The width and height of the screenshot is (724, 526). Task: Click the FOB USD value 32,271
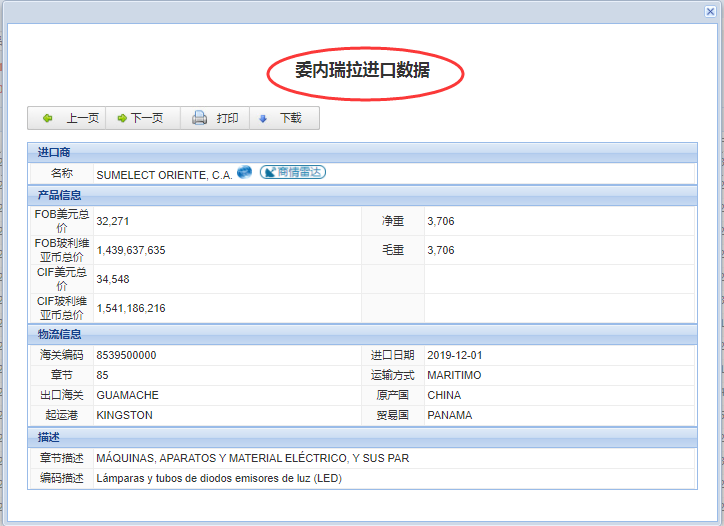point(113,221)
